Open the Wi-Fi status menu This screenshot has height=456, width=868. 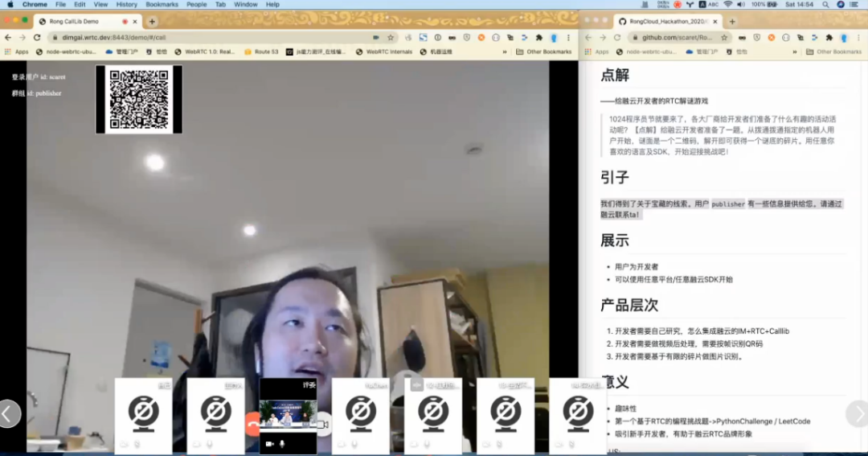coord(728,5)
